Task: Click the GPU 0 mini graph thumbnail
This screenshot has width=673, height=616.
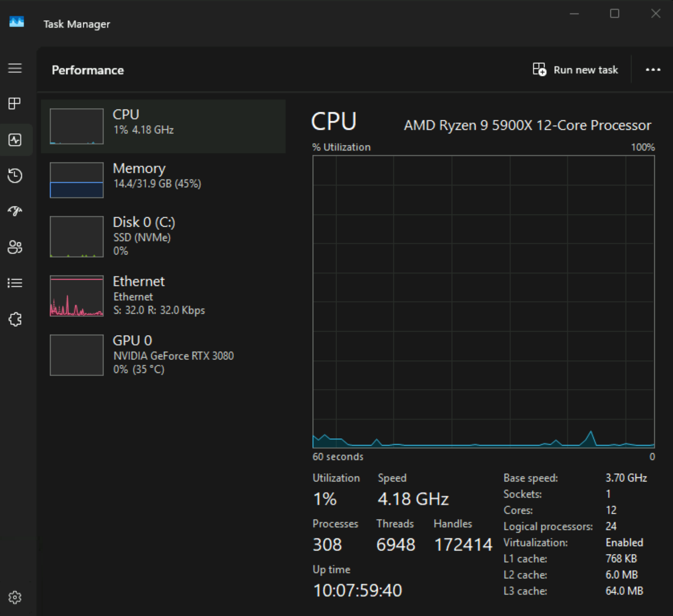Action: [x=76, y=355]
